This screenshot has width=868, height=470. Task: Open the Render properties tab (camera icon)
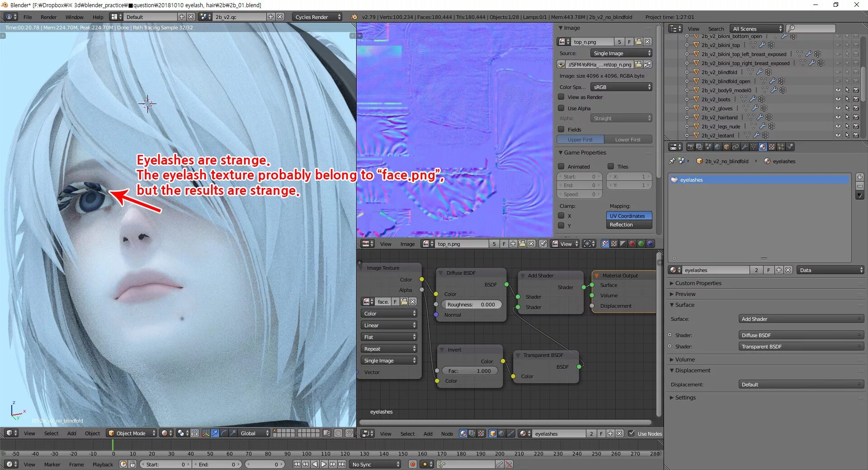(690, 147)
